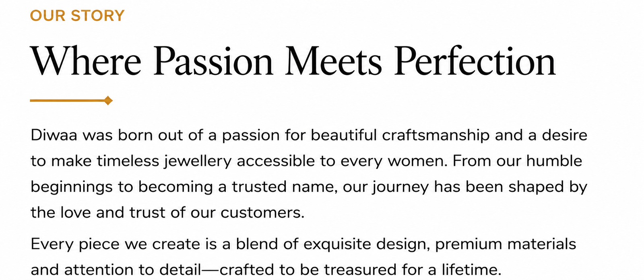The width and height of the screenshot is (644, 280).
Task: Click the Where Passion Meets Perfection heading
Action: tap(293, 61)
